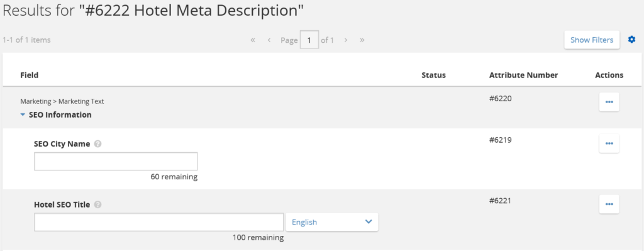Screen dimensions: 644x251
Task: Click the #6219 attribute number
Action: pos(500,140)
